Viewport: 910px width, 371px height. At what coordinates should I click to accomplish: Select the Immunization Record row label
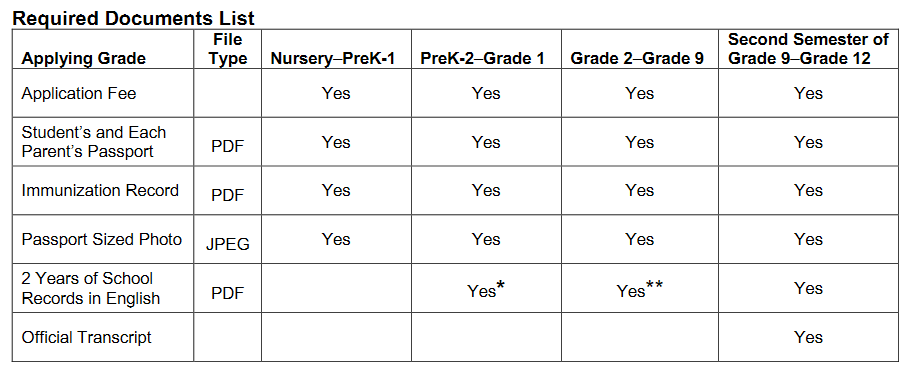[x=100, y=190]
